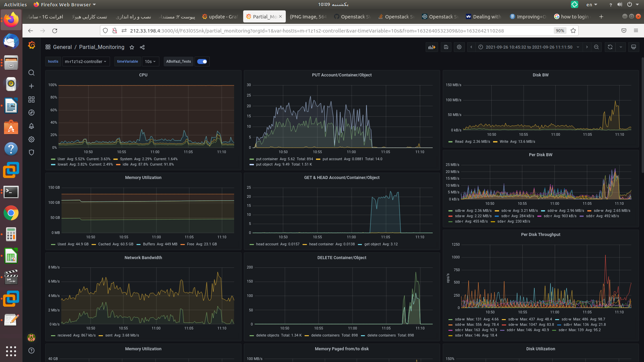Image resolution: width=644 pixels, height=362 pixels.
Task: Star the Partial_Monitoring dashboard
Action: 132,48
